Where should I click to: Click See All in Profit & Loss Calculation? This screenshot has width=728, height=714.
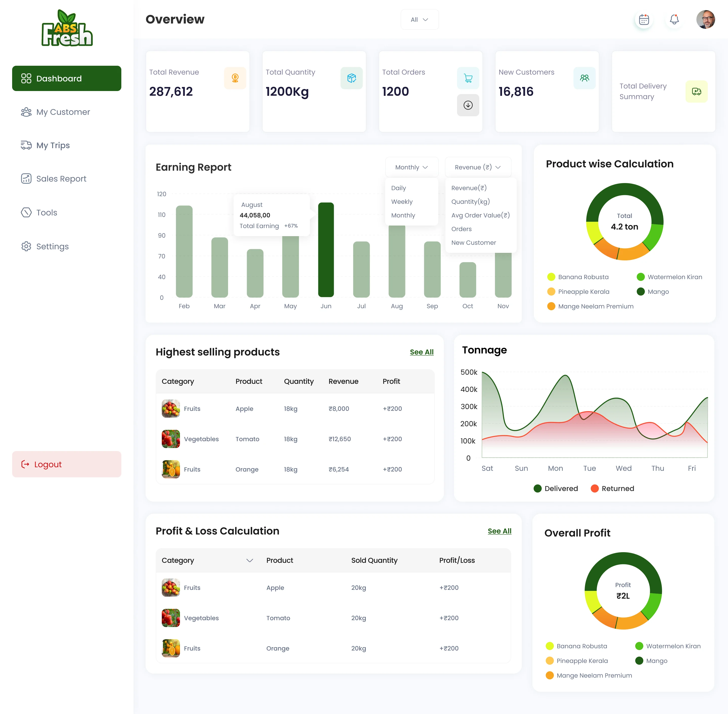[x=499, y=531]
